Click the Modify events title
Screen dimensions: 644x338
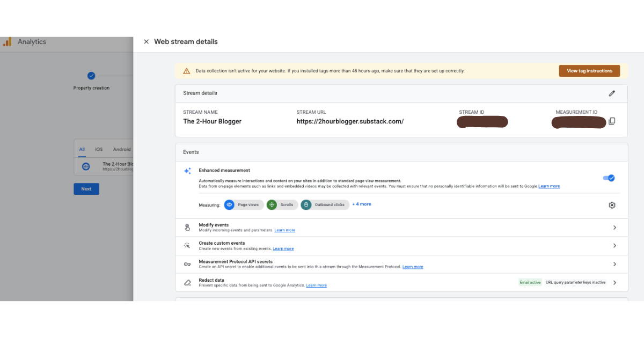(214, 225)
